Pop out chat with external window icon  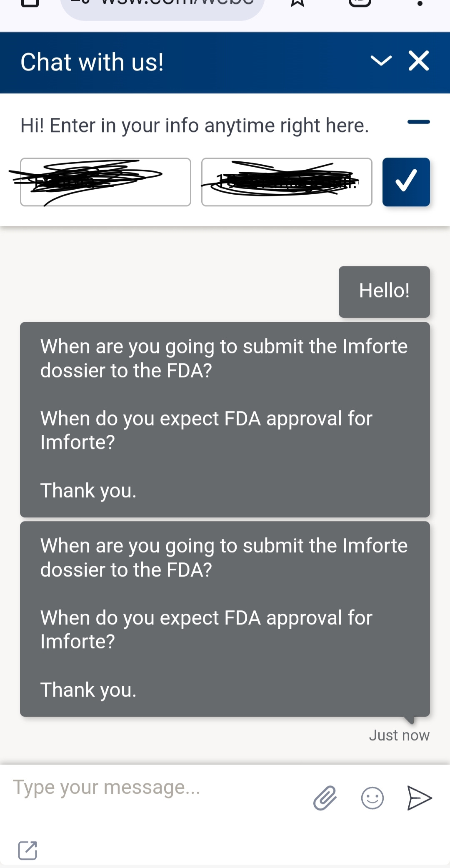[x=27, y=850]
